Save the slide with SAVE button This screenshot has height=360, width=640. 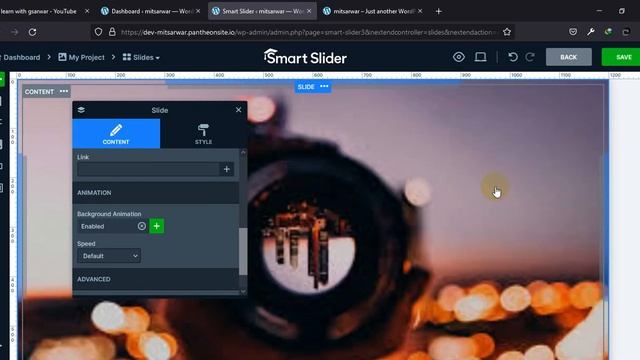point(621,57)
